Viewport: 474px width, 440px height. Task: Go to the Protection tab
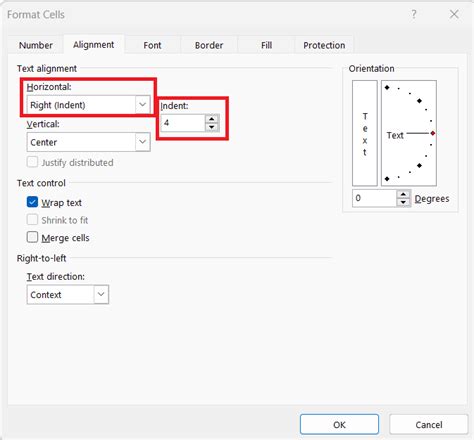pyautogui.click(x=324, y=45)
